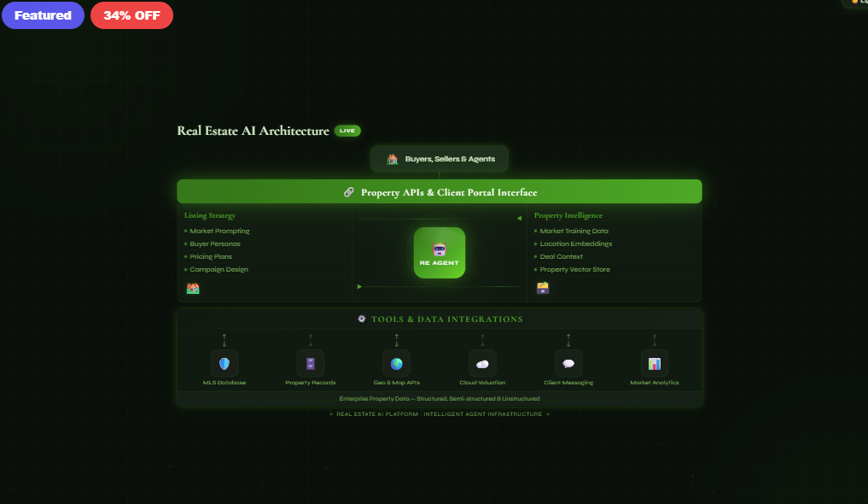The width and height of the screenshot is (868, 504).
Task: Collapse the panel via the left-pointing triangle
Action: click(519, 217)
